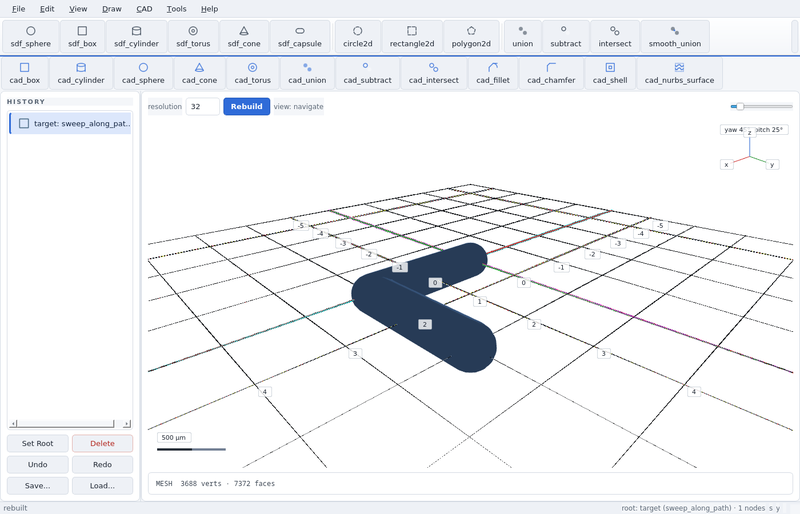Add a circle2d shape

coord(358,37)
